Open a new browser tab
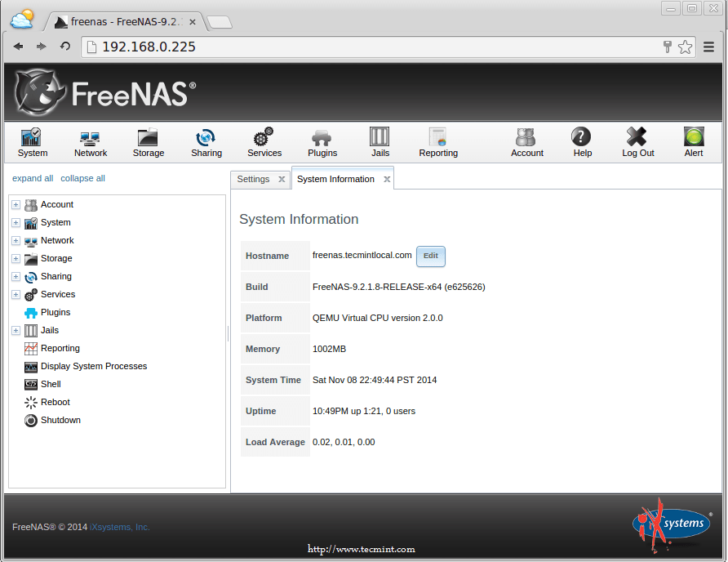This screenshot has width=728, height=562. pyautogui.click(x=220, y=22)
